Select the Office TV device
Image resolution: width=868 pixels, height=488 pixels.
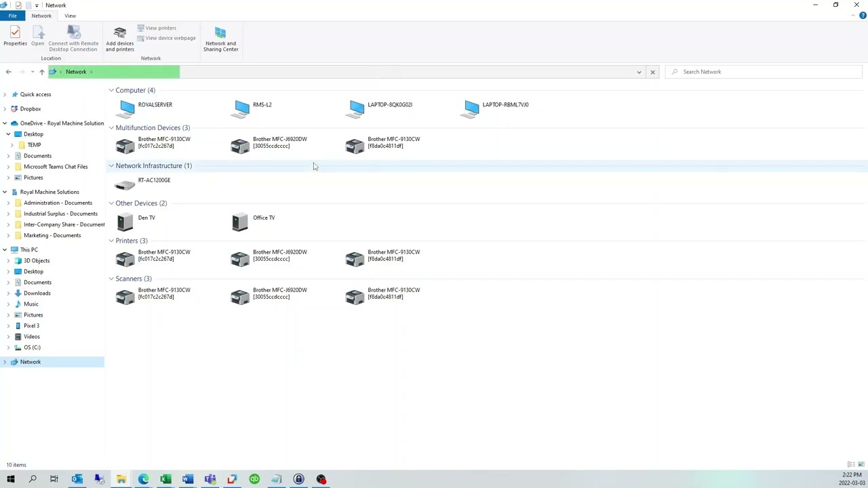click(253, 221)
